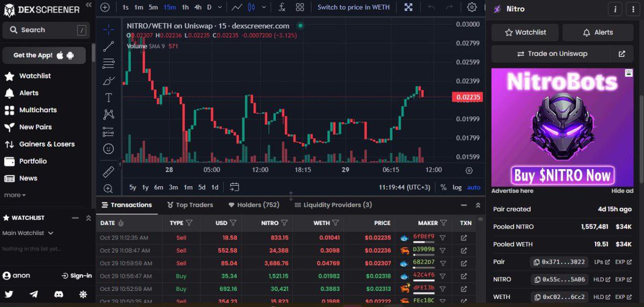Viewport: 644px width, 307px height.
Task: Open the NITRO column filter
Action: tap(284, 223)
